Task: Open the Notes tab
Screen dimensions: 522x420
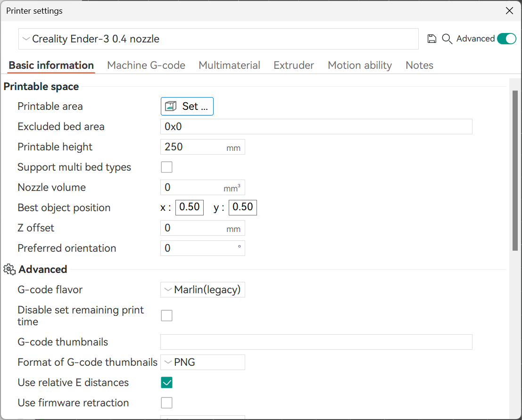Action: [420, 65]
